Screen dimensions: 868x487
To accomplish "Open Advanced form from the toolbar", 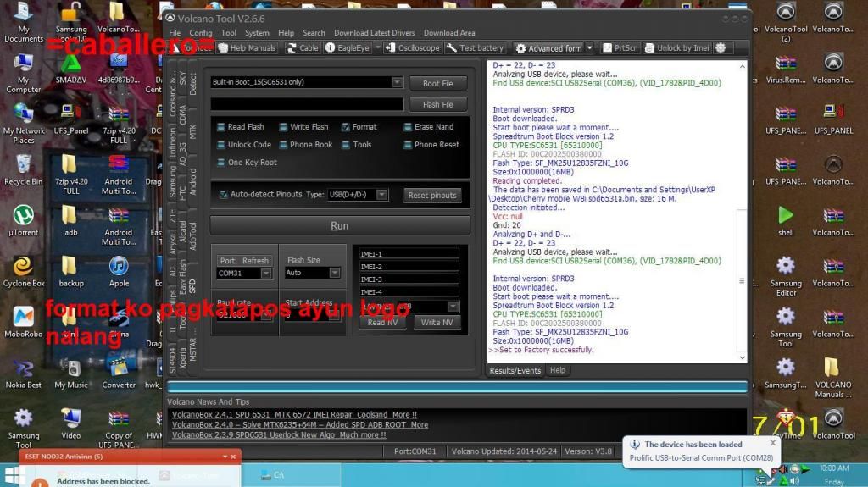I will [x=548, y=48].
